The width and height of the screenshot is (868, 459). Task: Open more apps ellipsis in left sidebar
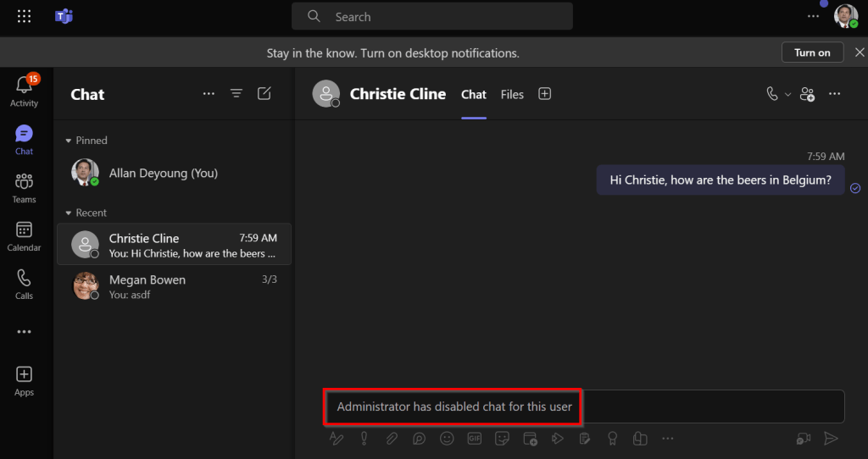click(24, 332)
